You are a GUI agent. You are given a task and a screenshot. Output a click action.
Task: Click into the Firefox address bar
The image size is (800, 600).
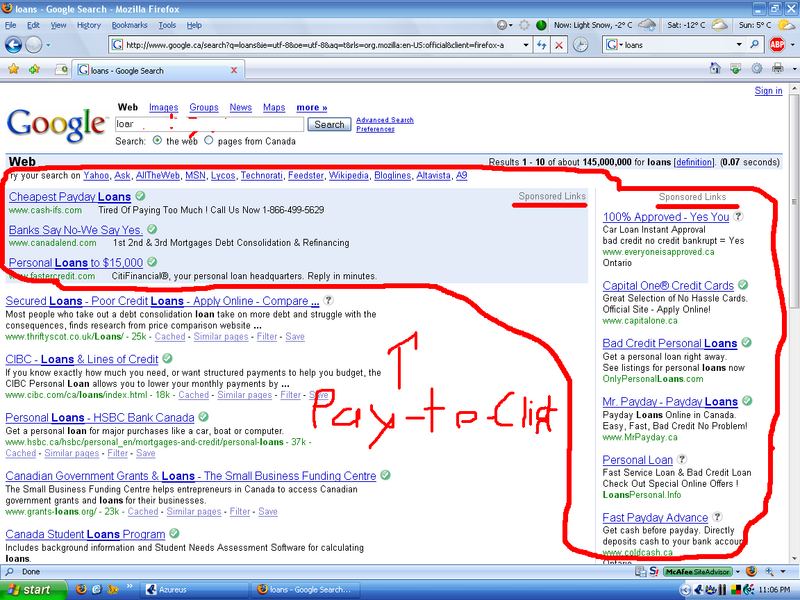coord(319,45)
